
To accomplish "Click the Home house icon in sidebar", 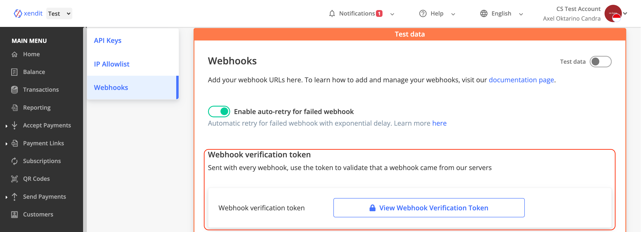I will 14,54.
